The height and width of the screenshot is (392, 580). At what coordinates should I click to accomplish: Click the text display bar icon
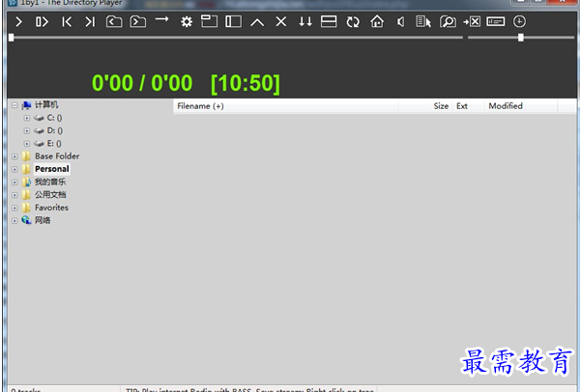point(496,21)
